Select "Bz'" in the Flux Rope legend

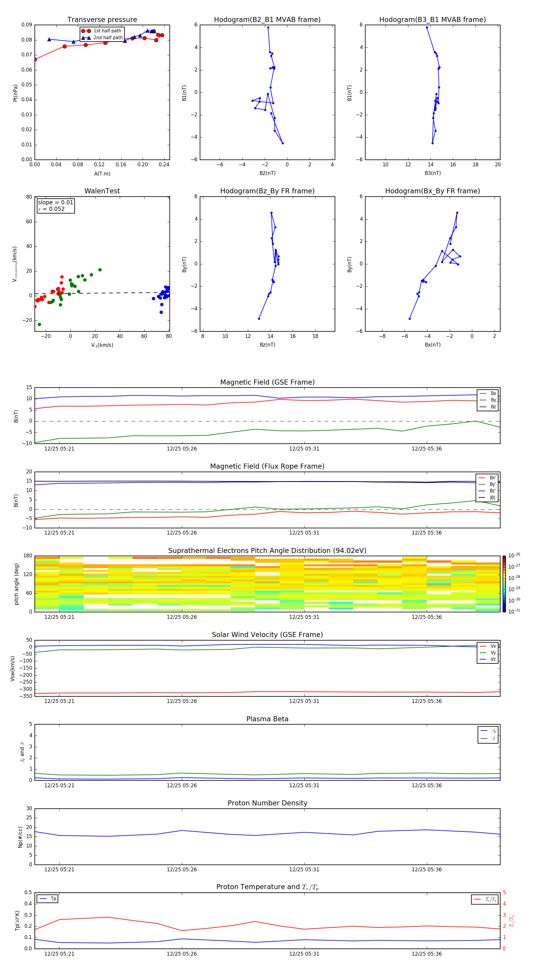click(487, 491)
